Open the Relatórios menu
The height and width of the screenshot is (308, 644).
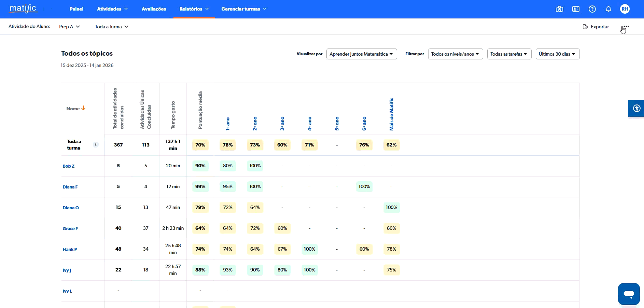point(194,9)
